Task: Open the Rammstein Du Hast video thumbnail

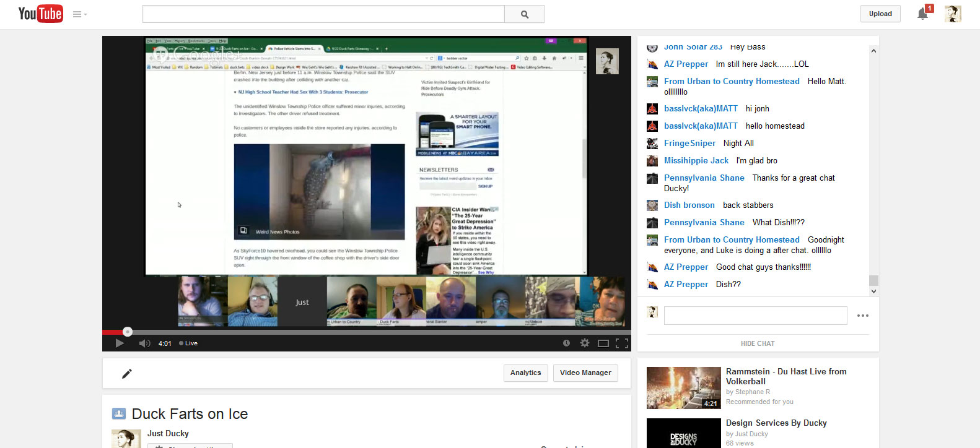Action: (x=683, y=388)
